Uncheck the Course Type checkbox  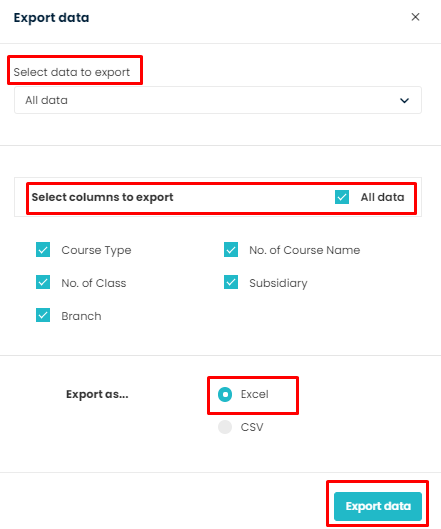pos(43,250)
